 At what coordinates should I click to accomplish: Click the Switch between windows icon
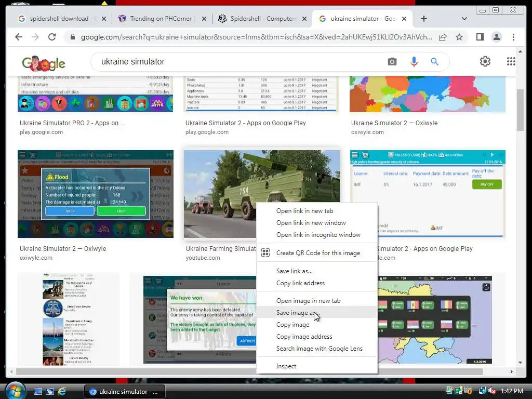50,392
